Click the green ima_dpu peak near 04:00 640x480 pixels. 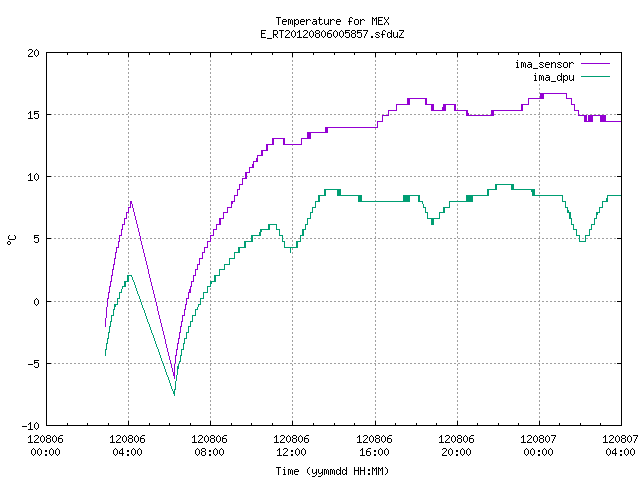click(129, 276)
